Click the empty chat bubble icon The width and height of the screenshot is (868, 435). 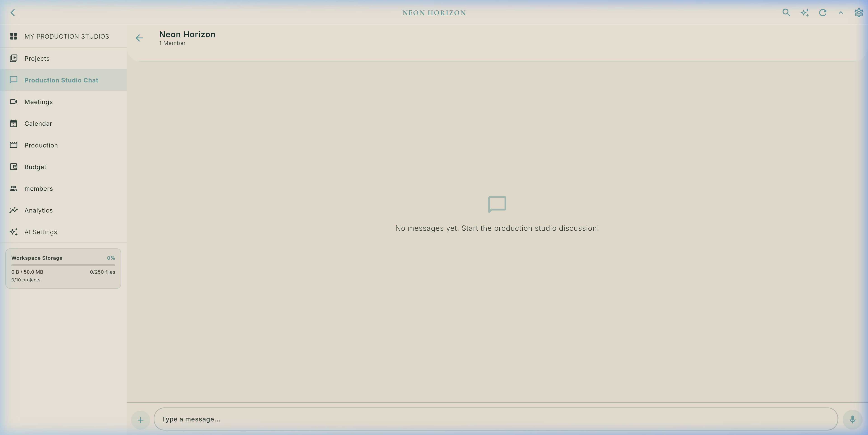point(497,204)
